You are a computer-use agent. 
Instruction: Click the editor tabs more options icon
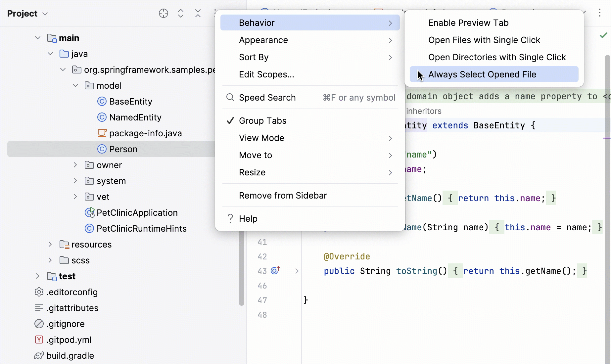click(x=599, y=13)
